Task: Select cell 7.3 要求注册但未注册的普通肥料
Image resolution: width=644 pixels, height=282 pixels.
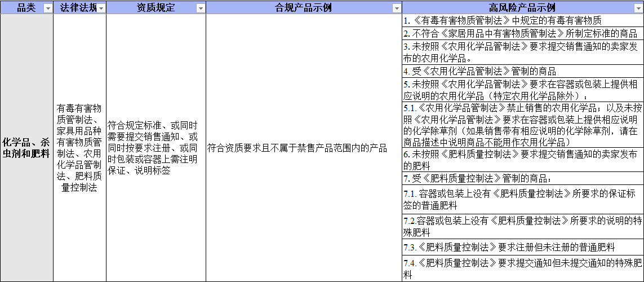Action: [523, 248]
